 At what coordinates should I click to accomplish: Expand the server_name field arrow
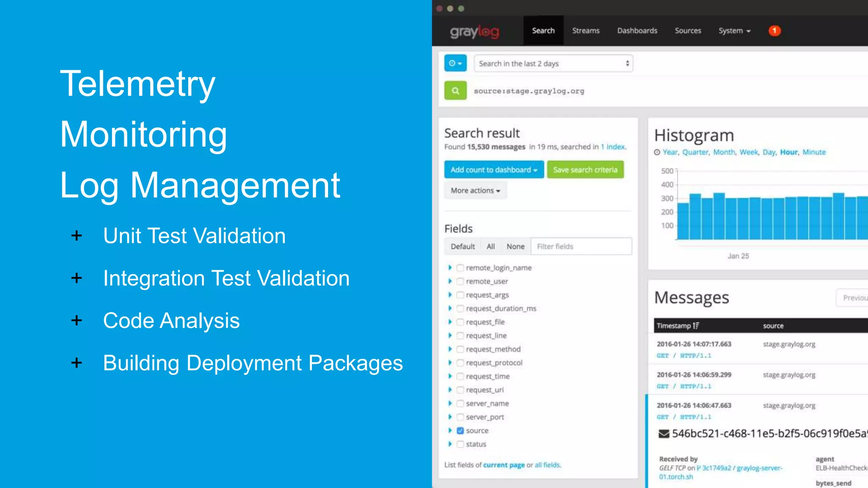coord(450,403)
